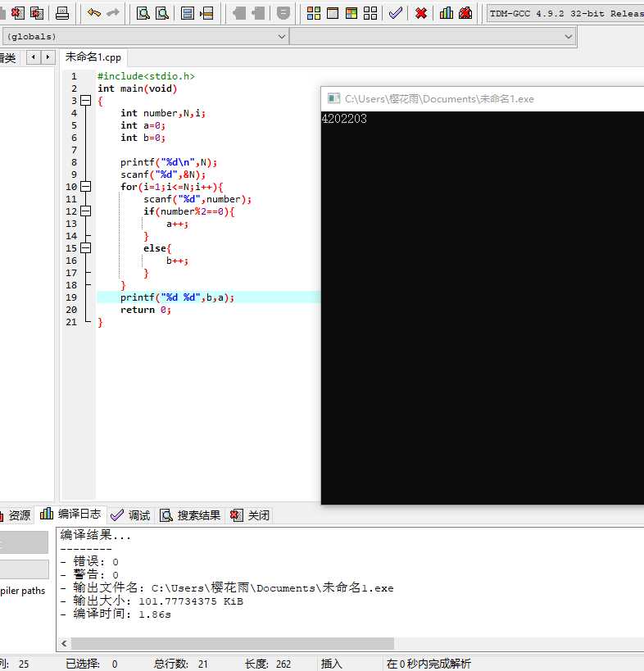Click the compile log horizontal scrollbar thumb

click(233, 643)
